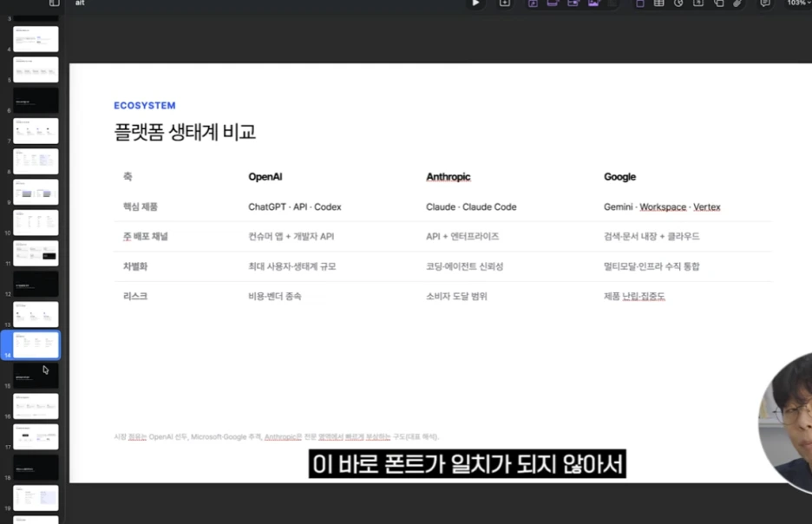Click the '축' header cell
The width and height of the screenshot is (812, 524).
click(128, 177)
